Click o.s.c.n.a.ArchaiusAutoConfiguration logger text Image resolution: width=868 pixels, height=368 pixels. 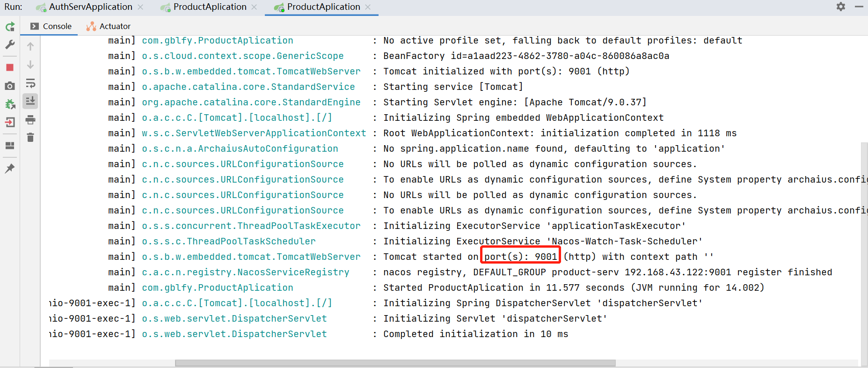pos(240,148)
